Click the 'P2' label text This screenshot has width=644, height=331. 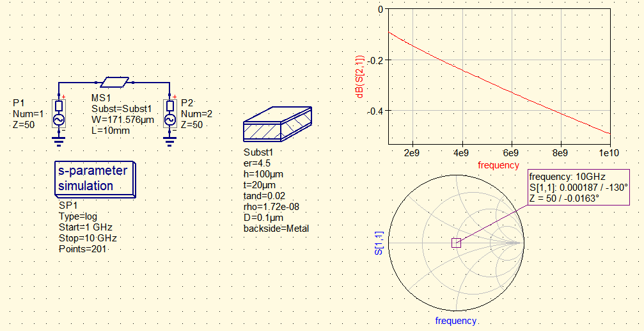click(x=187, y=103)
